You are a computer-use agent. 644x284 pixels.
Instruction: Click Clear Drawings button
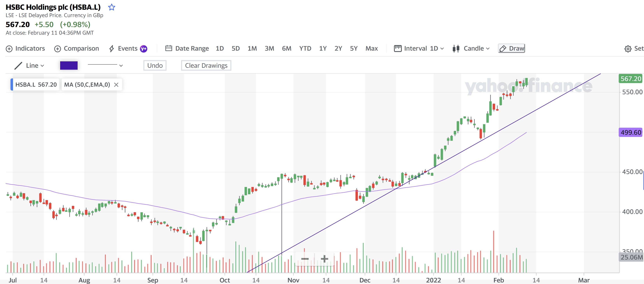coord(206,65)
